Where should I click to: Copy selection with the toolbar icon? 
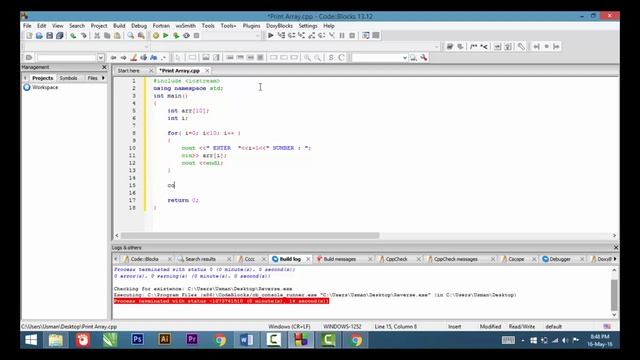click(x=107, y=36)
